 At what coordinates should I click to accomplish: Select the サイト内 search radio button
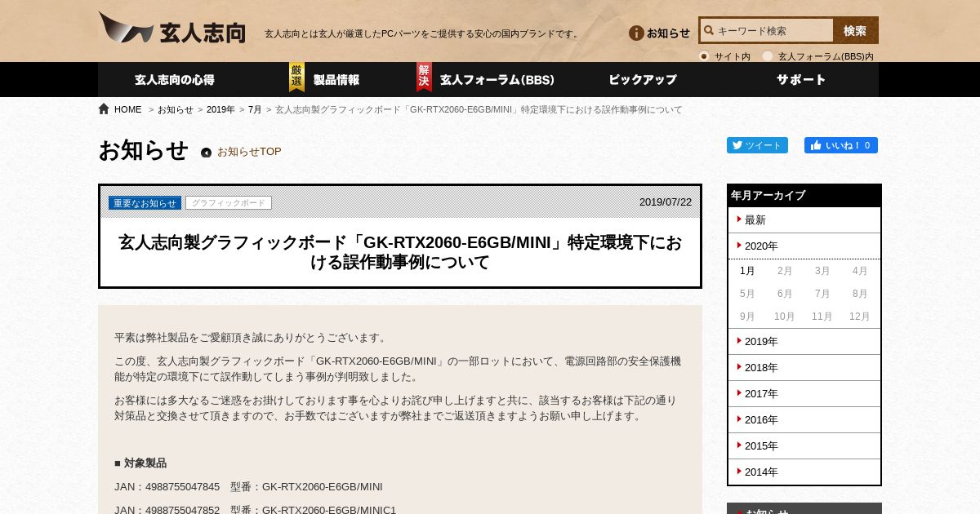click(704, 56)
